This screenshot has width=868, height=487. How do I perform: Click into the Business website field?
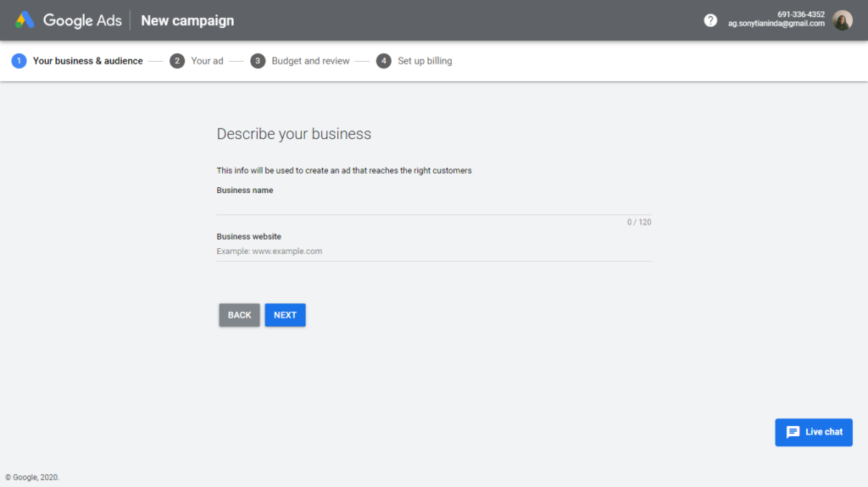click(433, 252)
